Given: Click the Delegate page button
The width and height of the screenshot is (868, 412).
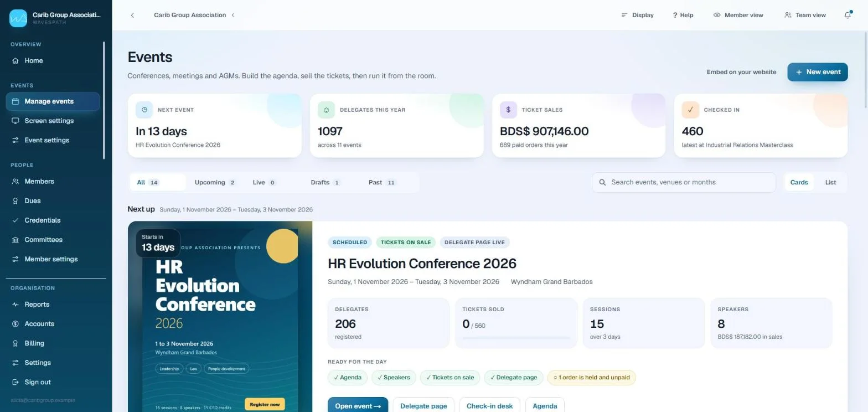Looking at the screenshot, I should coord(423,406).
